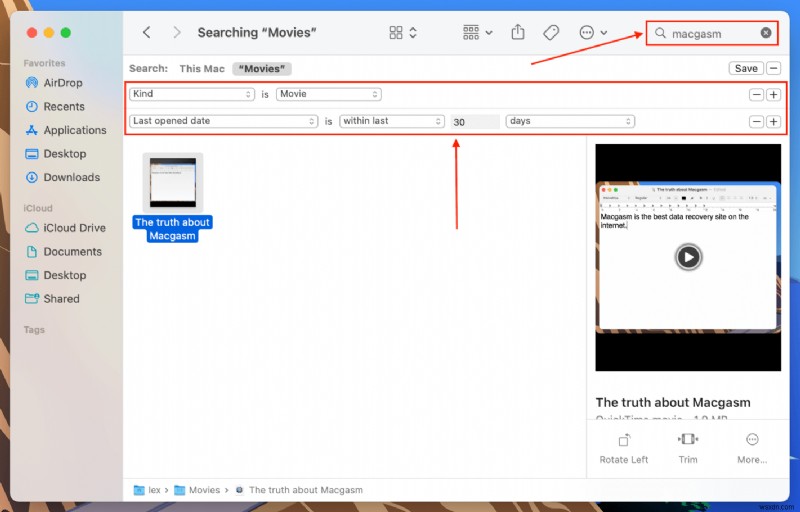Remove the Kind criteria row
The width and height of the screenshot is (800, 512).
tap(756, 95)
